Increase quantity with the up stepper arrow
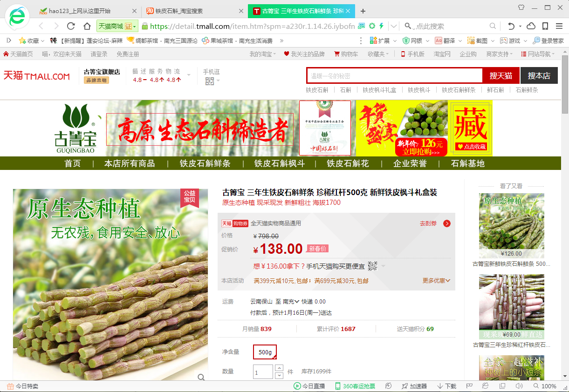Screen dimensions: 569x392 click(x=279, y=368)
